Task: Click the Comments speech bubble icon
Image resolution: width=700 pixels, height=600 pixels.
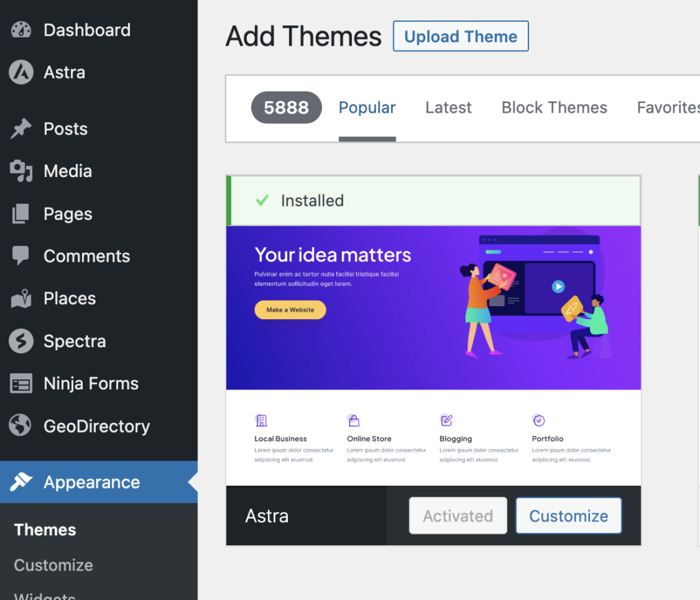Action: click(x=21, y=256)
